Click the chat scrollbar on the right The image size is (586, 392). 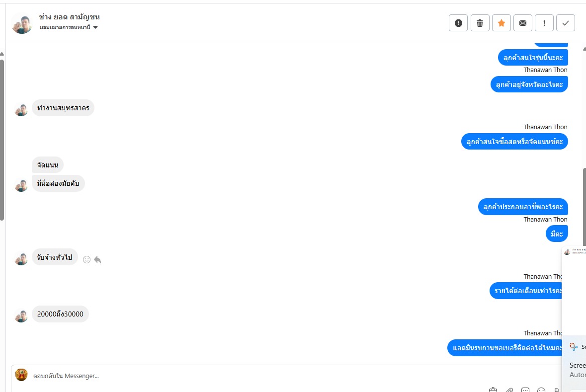584,209
